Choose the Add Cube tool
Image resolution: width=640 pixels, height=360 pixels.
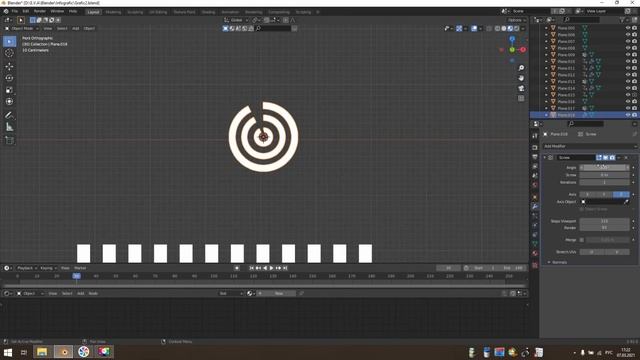(9, 140)
